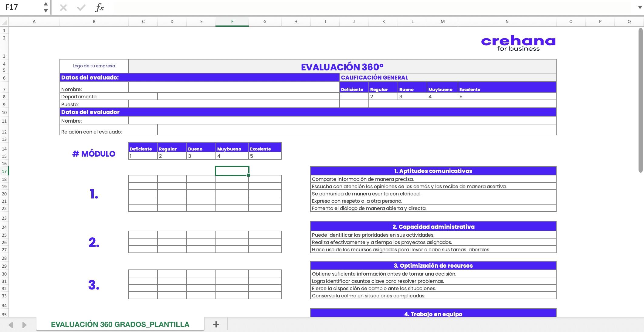Click the crehana for business logo
Screen dimensions: 644x332
click(x=518, y=42)
